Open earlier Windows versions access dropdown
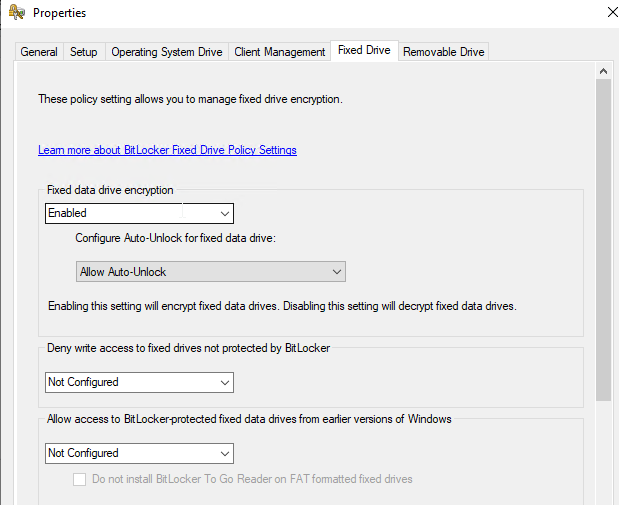This screenshot has height=505, width=619. tap(139, 453)
